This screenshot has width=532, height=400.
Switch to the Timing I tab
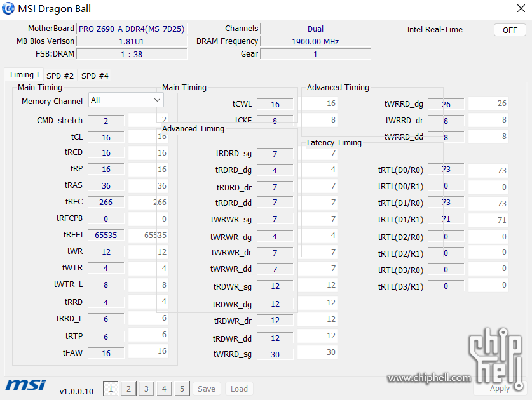pyautogui.click(x=24, y=75)
